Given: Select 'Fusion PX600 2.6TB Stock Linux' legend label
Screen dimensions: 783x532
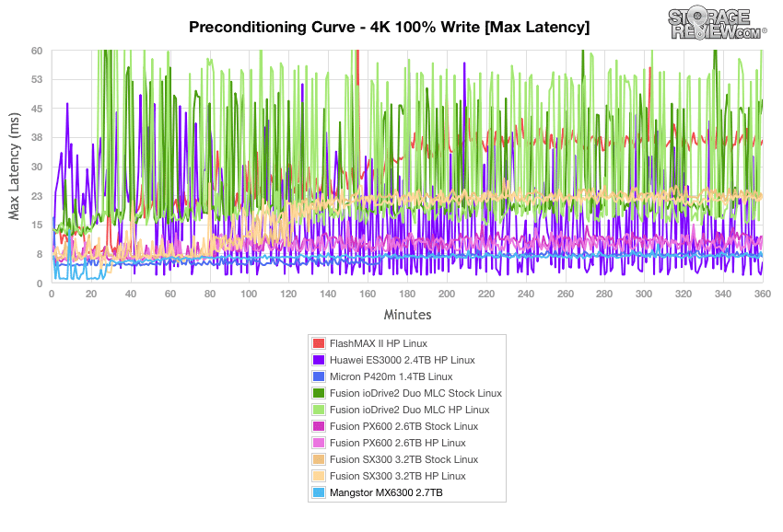Looking at the screenshot, I should coord(404,426).
